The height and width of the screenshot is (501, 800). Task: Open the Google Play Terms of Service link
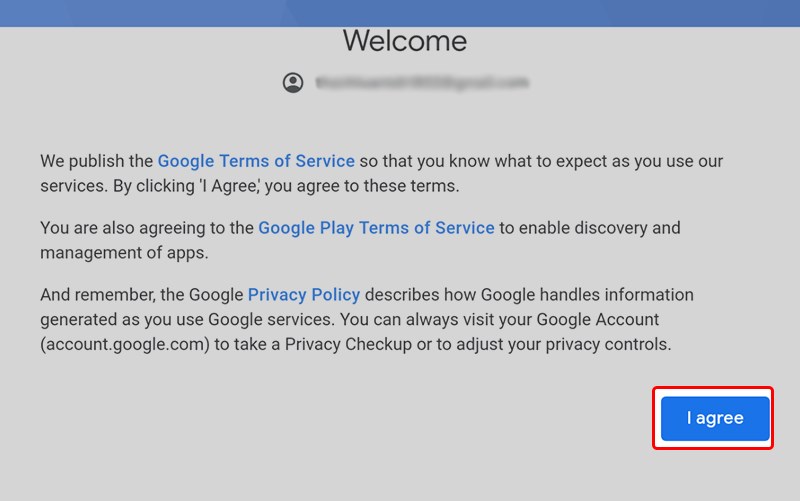(376, 228)
